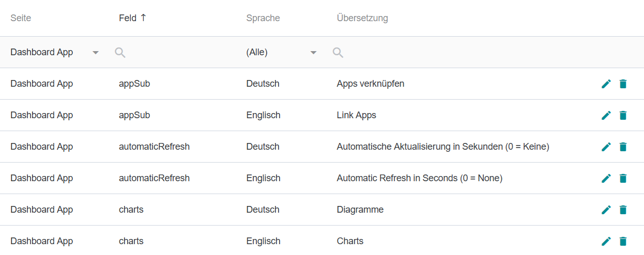Sort by the Übersetzung column header

pyautogui.click(x=362, y=18)
